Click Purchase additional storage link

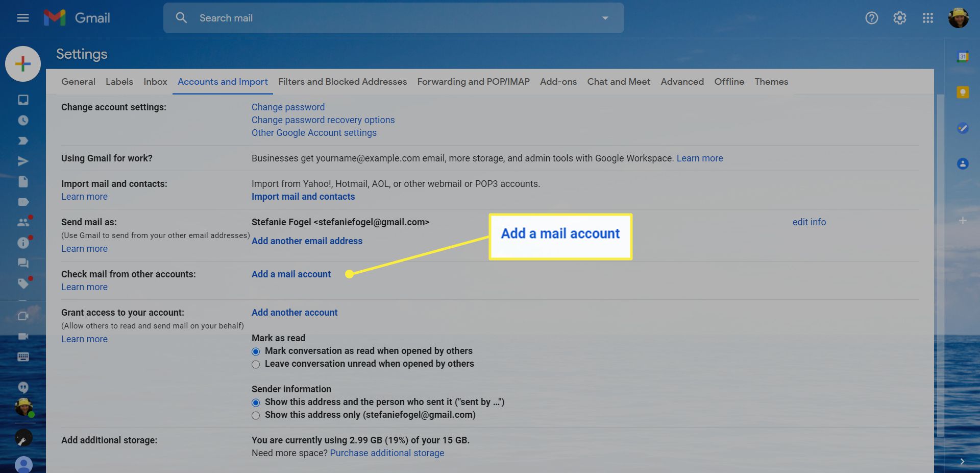[x=387, y=453]
